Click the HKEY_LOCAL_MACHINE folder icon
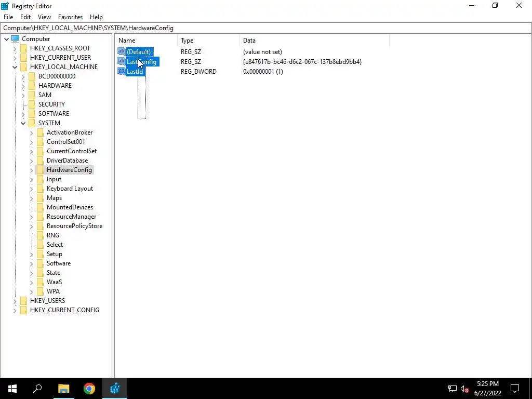The width and height of the screenshot is (532, 399). click(23, 67)
